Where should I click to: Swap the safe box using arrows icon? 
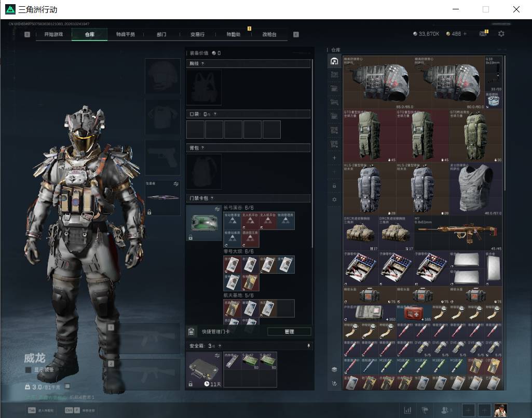click(217, 356)
